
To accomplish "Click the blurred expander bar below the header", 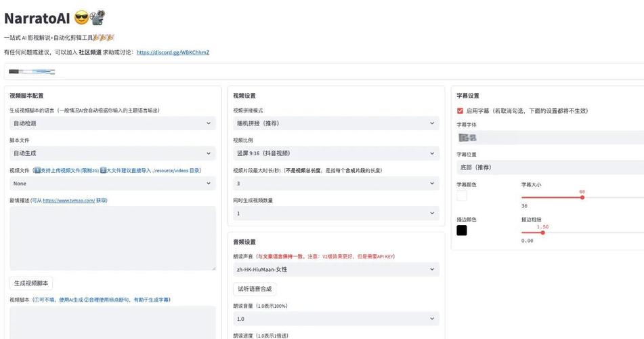I will coord(324,72).
